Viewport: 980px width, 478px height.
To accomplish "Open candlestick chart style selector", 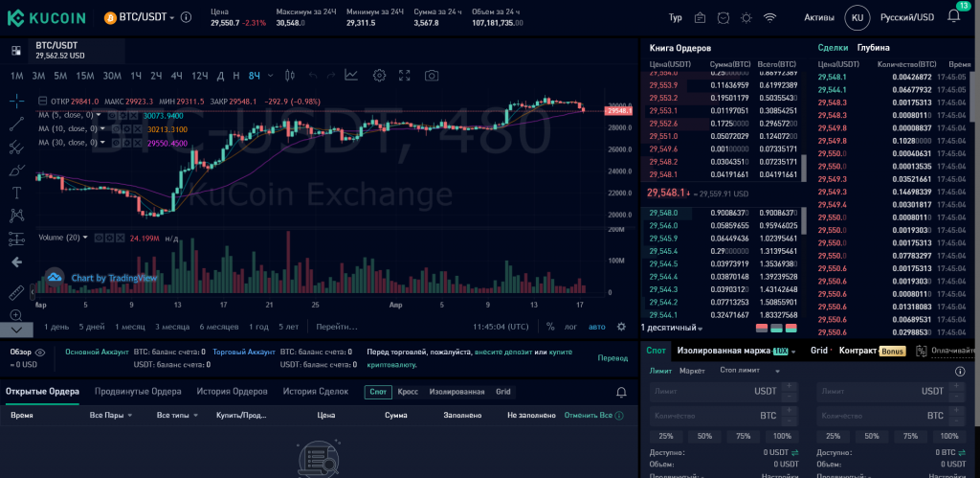I will (289, 76).
